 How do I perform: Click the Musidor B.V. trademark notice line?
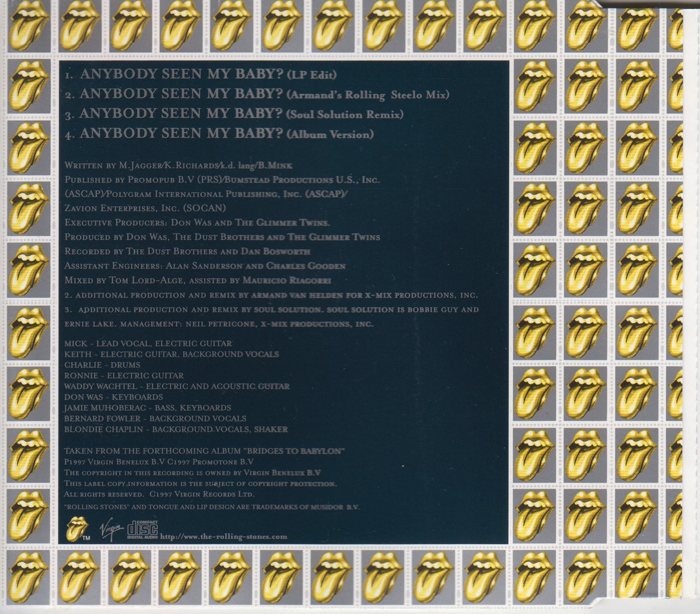tap(212, 507)
